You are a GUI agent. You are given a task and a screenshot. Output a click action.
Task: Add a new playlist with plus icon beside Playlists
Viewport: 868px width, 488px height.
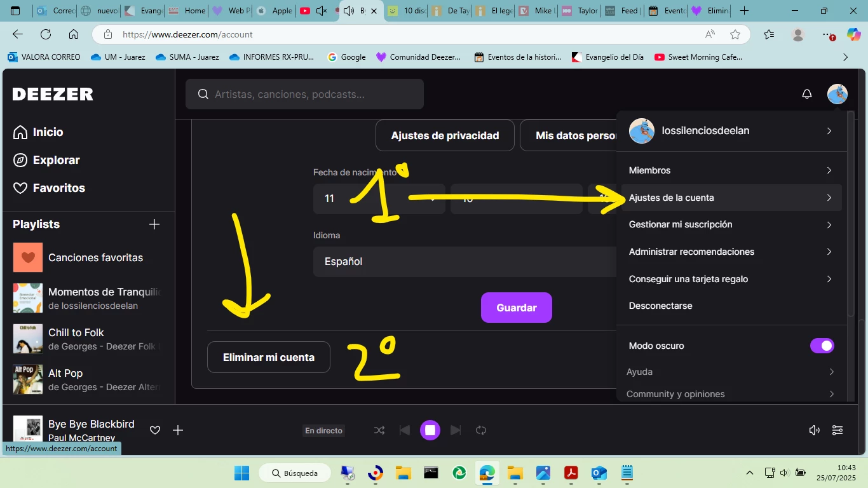[154, 224]
